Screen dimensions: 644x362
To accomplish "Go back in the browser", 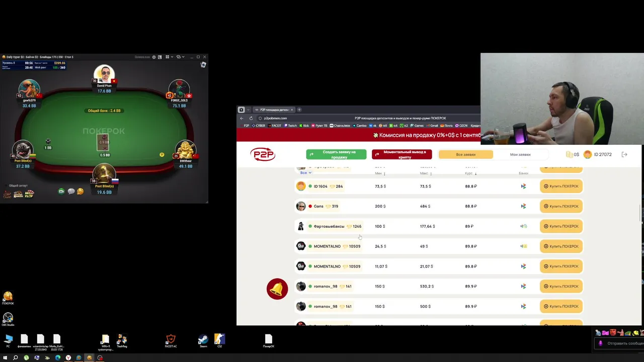I will point(242,118).
